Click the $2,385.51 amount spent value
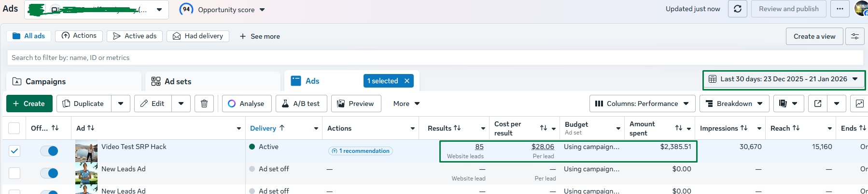The height and width of the screenshot is (194, 868). 675,147
